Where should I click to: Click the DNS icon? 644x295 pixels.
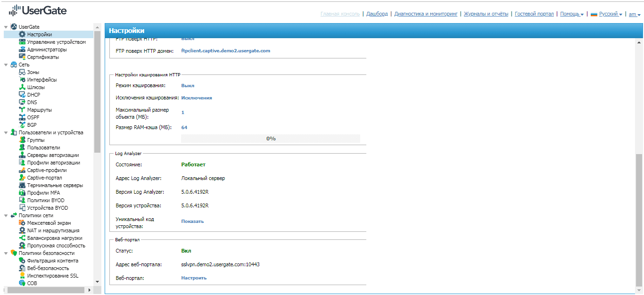pos(22,102)
